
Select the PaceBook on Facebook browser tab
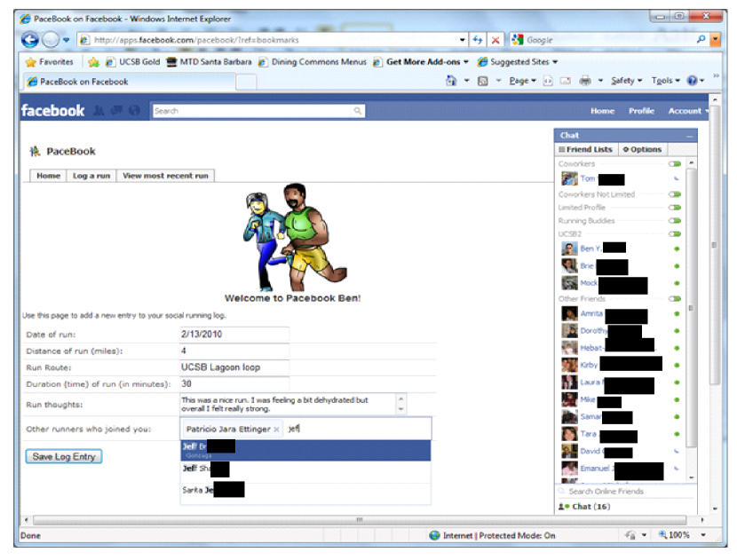130,82
